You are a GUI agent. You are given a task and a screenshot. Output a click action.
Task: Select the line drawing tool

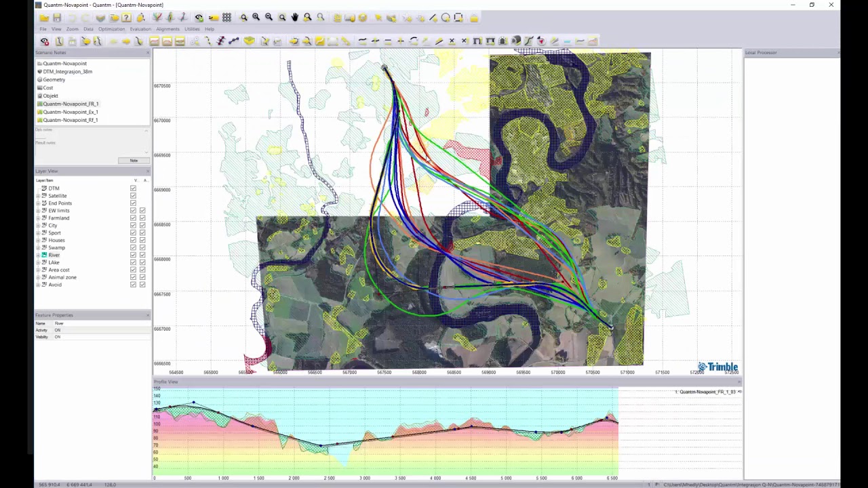[433, 18]
